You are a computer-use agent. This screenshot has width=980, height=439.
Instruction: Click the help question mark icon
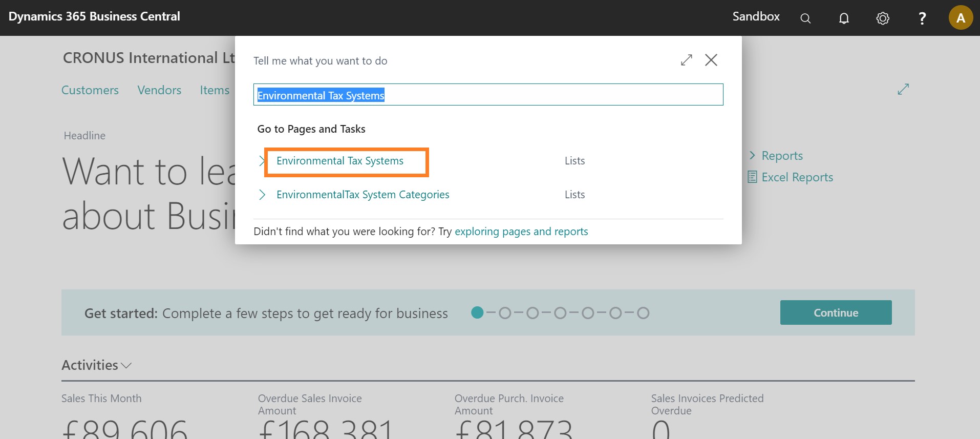click(922, 18)
